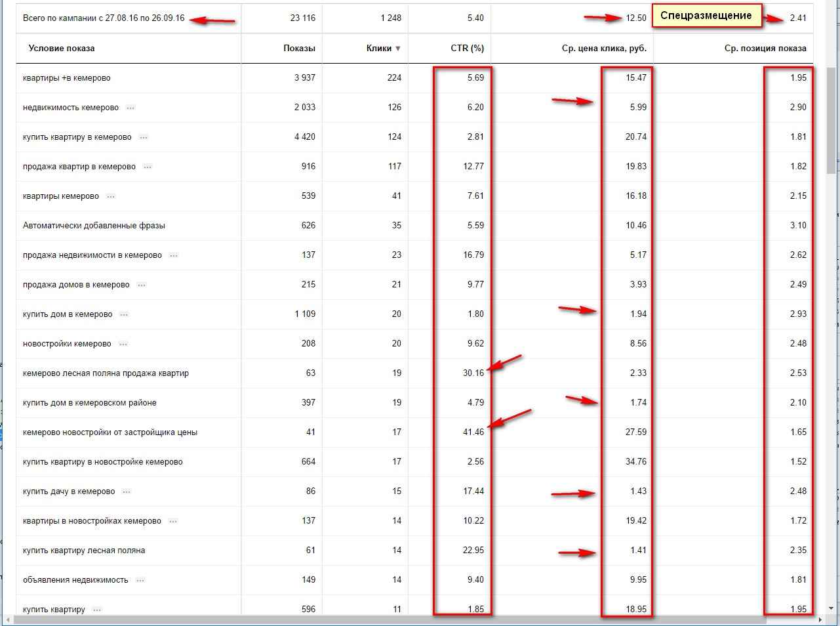The image size is (840, 626).
Task: Click the ellipsis icon after 'новостройки кемерово'
Action: coord(123,344)
